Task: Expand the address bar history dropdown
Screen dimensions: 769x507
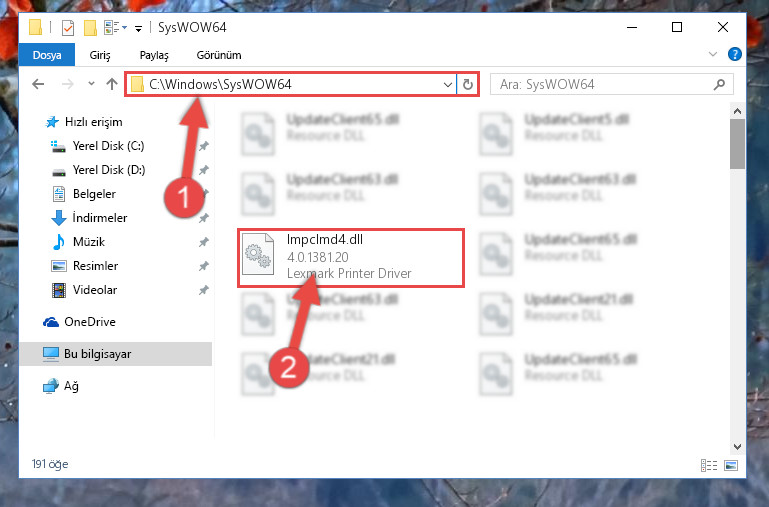Action: (x=447, y=84)
